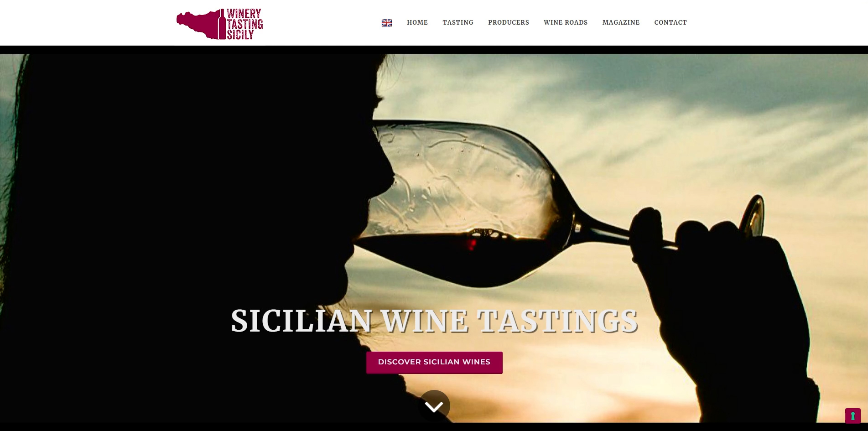Screen dimensions: 868x431
Task: Click the Discover Sicilian Wines button
Action: [434, 362]
